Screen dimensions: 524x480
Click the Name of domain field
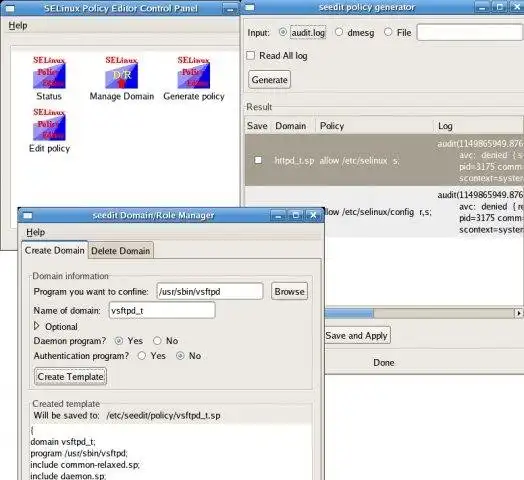tap(162, 311)
